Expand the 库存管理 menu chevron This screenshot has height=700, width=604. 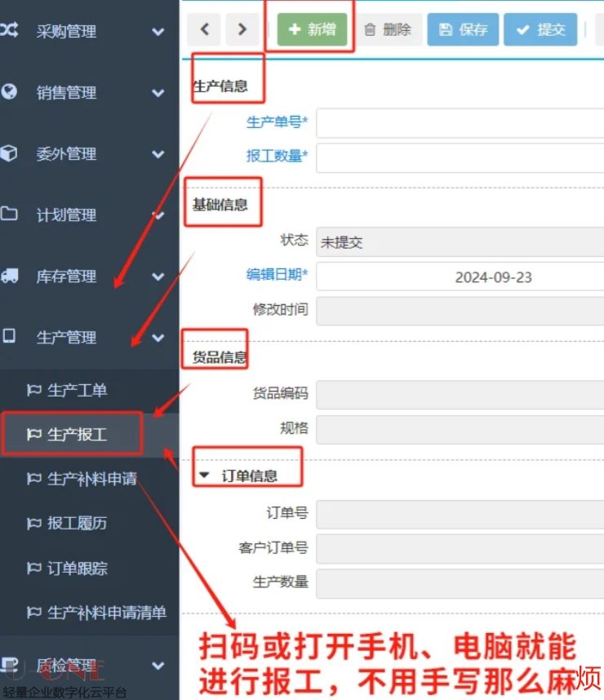click(158, 277)
